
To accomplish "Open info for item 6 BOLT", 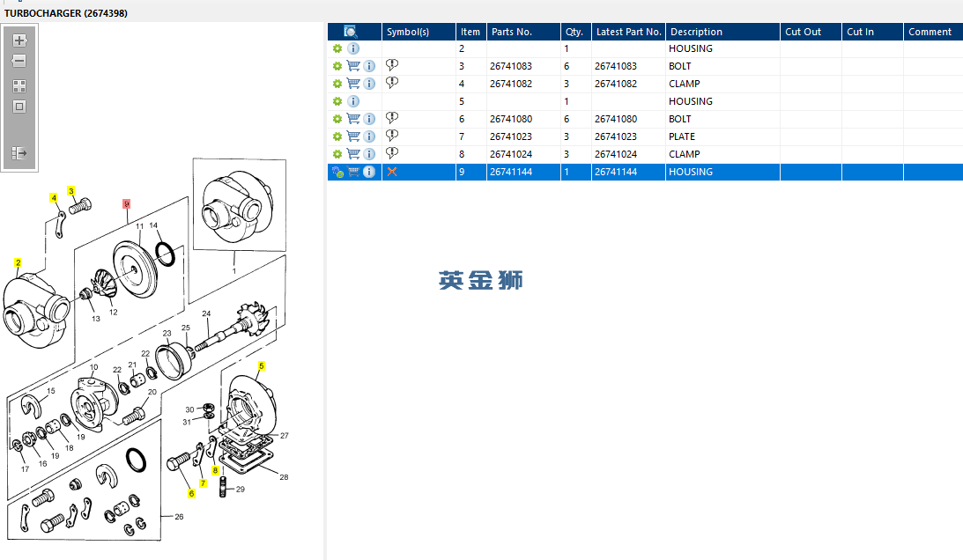I will (x=369, y=119).
